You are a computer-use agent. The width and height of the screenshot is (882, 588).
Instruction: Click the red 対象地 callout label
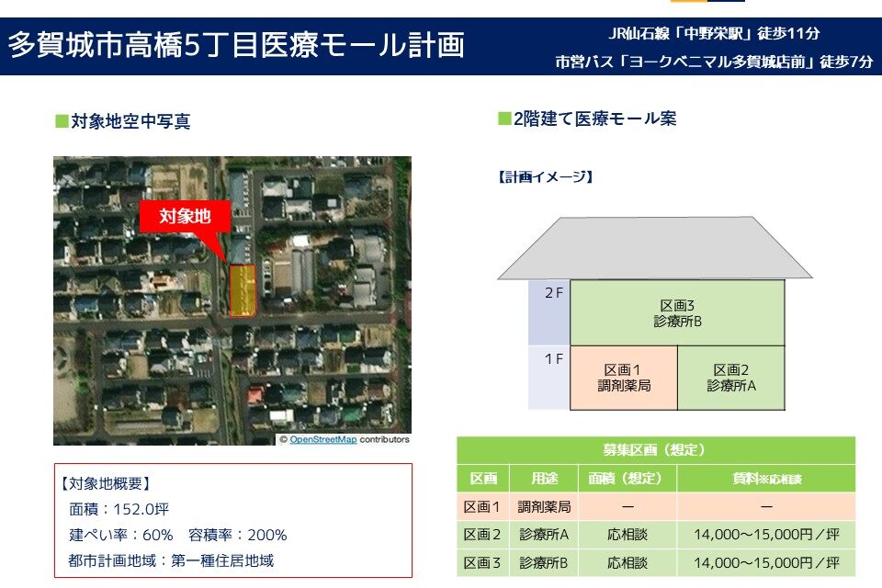[185, 217]
